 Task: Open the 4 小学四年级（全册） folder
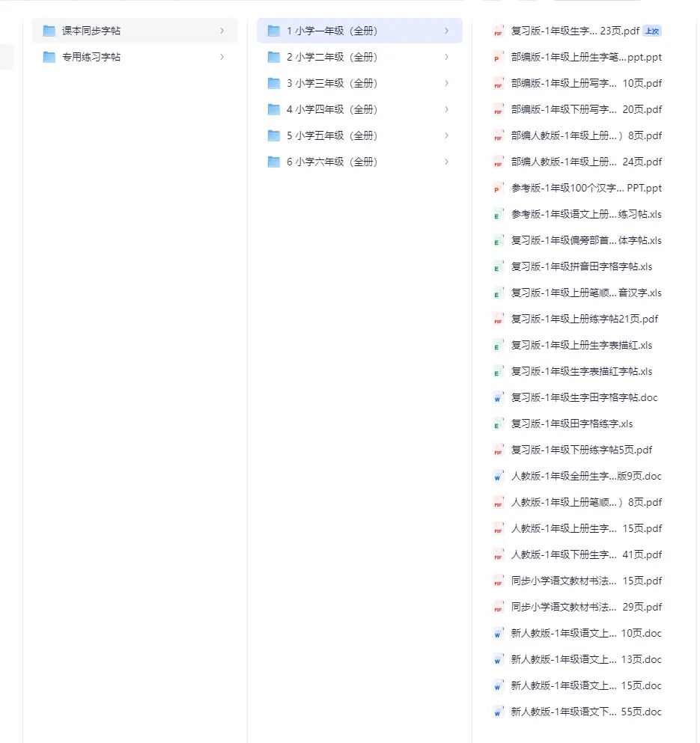332,110
